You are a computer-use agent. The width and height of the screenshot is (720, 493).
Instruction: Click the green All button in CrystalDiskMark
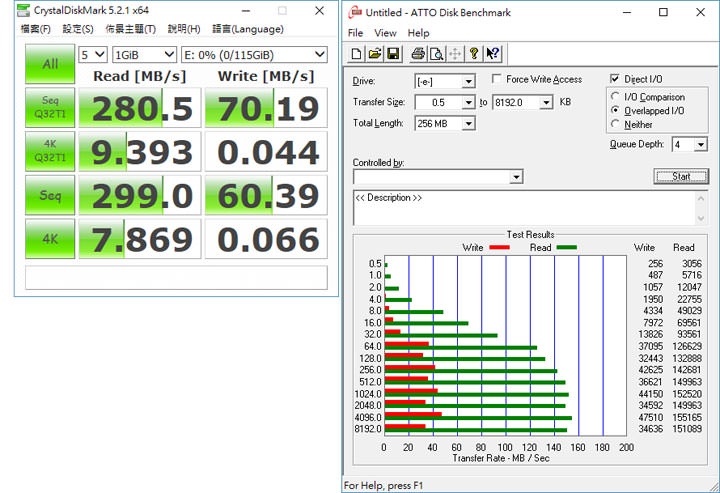49,64
